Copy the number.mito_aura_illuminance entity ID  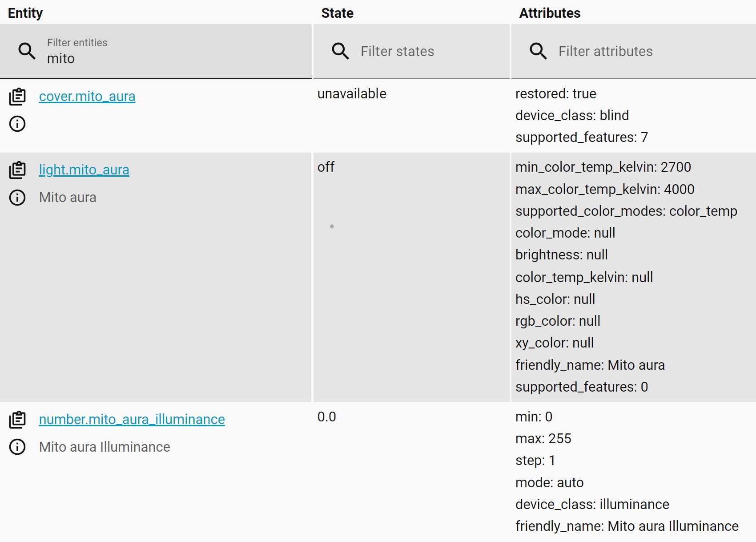[17, 420]
